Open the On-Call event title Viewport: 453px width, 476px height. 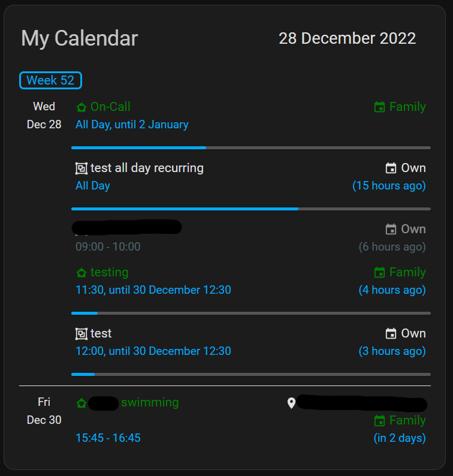pos(110,107)
